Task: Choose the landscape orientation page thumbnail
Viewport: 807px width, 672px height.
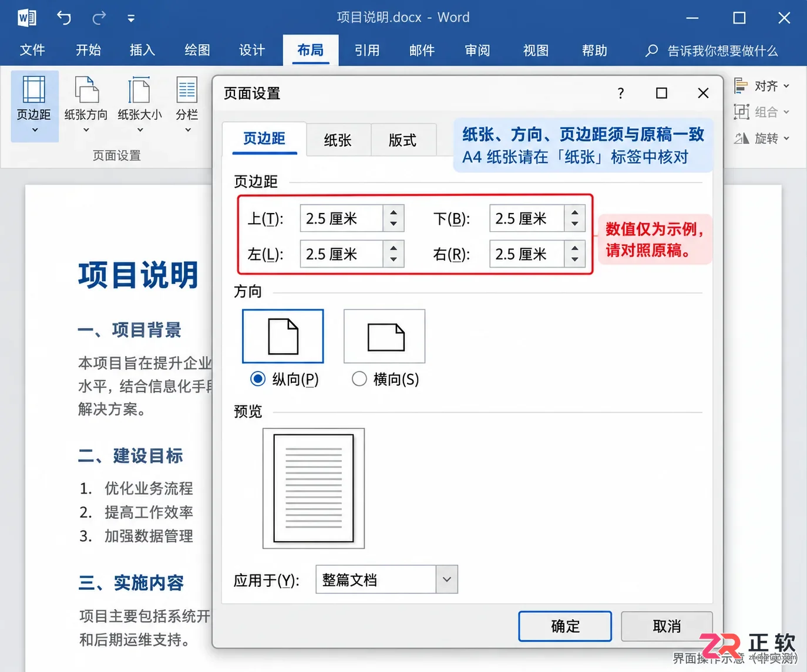Action: coord(385,336)
